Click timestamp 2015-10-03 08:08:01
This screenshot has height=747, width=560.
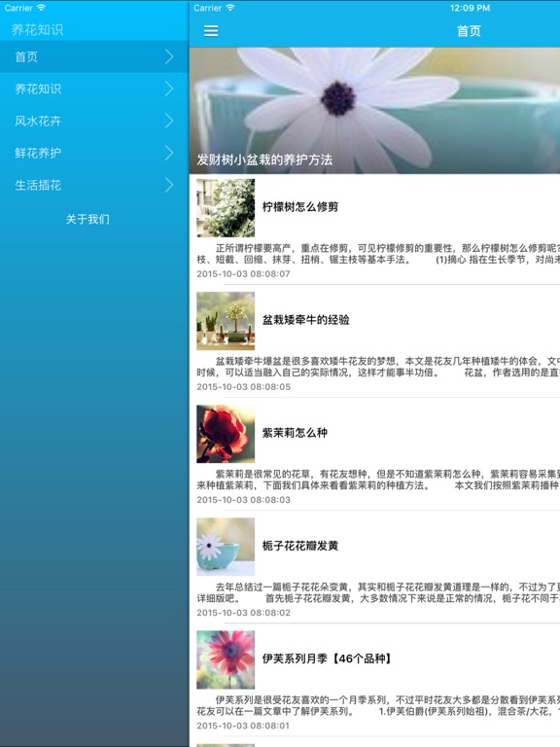pos(243,726)
